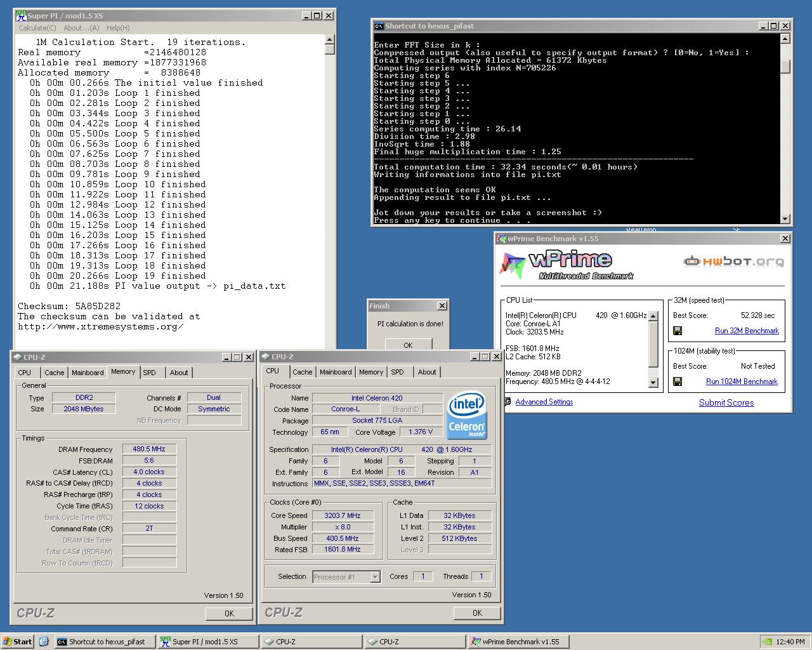Click the Multiplier value x 8.0
The width and height of the screenshot is (812, 650).
click(x=343, y=527)
